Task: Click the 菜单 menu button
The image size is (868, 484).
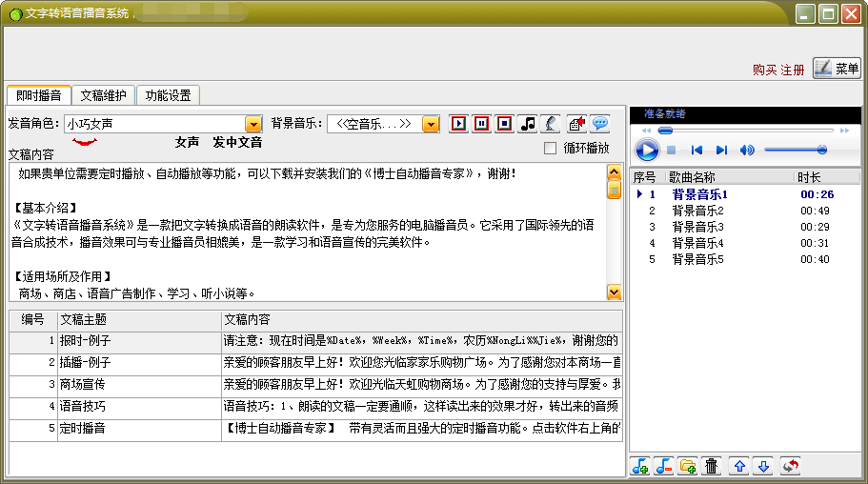Action: click(838, 69)
